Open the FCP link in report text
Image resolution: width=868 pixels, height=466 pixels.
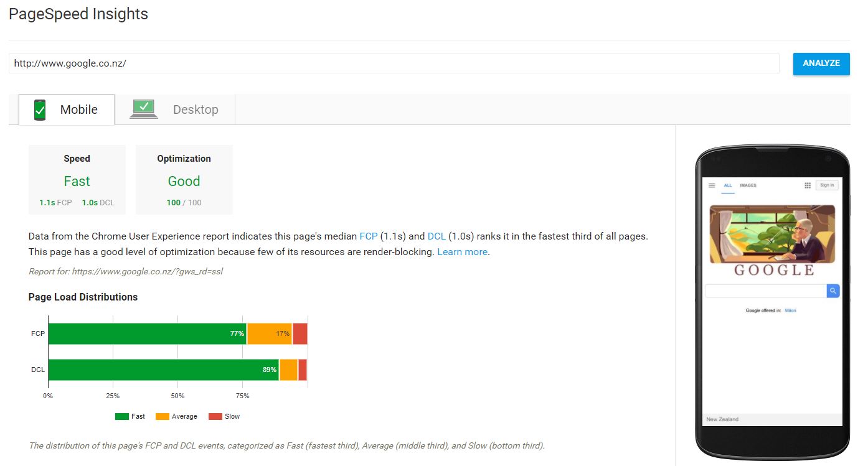[369, 236]
